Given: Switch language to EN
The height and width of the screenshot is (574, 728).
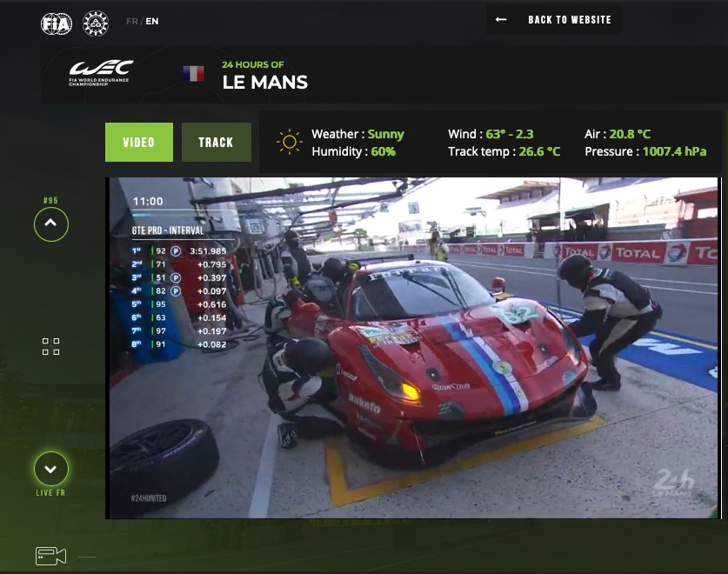Looking at the screenshot, I should [x=152, y=22].
